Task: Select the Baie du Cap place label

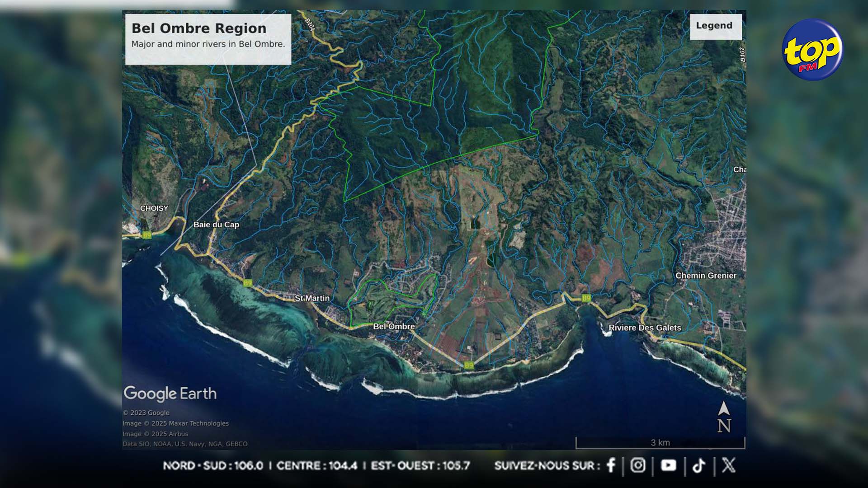Action: click(x=216, y=225)
